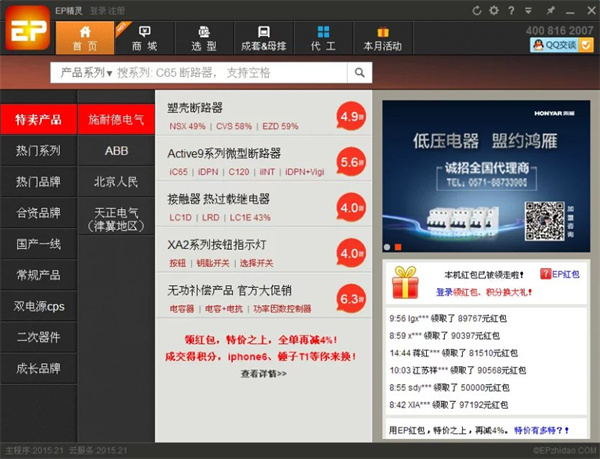
Task: Choose ABB brand
Action: pos(116,150)
